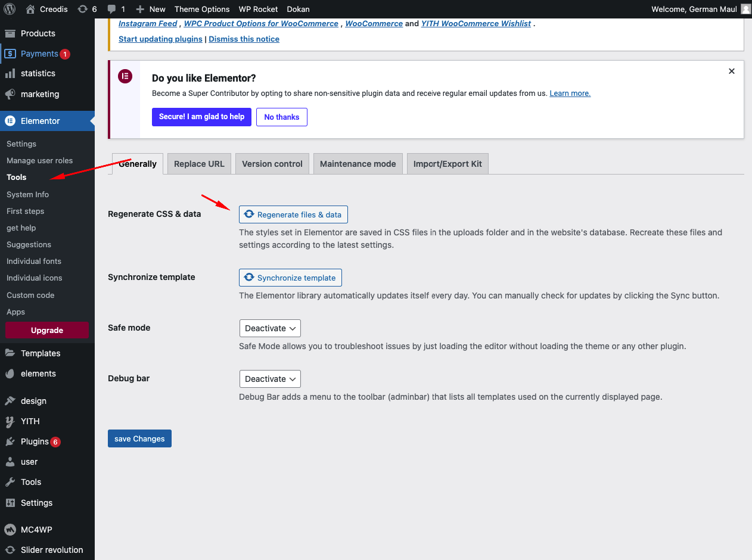Image resolution: width=752 pixels, height=560 pixels.
Task: Click the Plugins update count badge
Action: [x=55, y=442]
